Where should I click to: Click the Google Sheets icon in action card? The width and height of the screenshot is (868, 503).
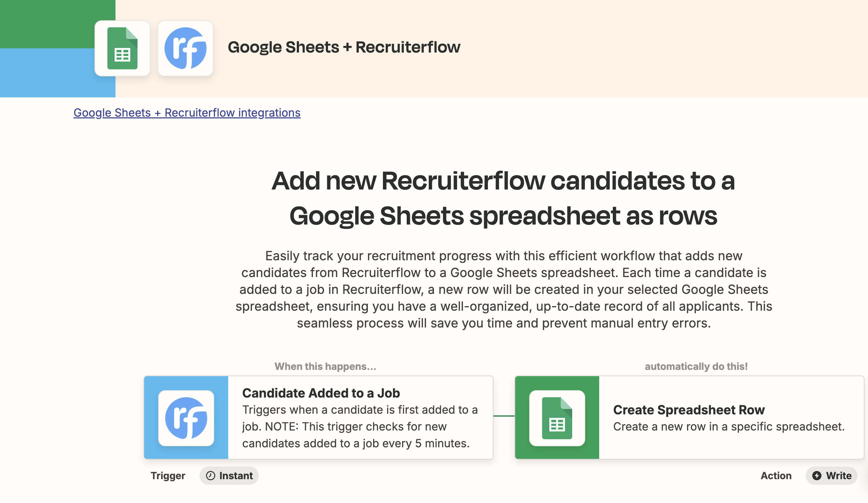[x=557, y=418]
